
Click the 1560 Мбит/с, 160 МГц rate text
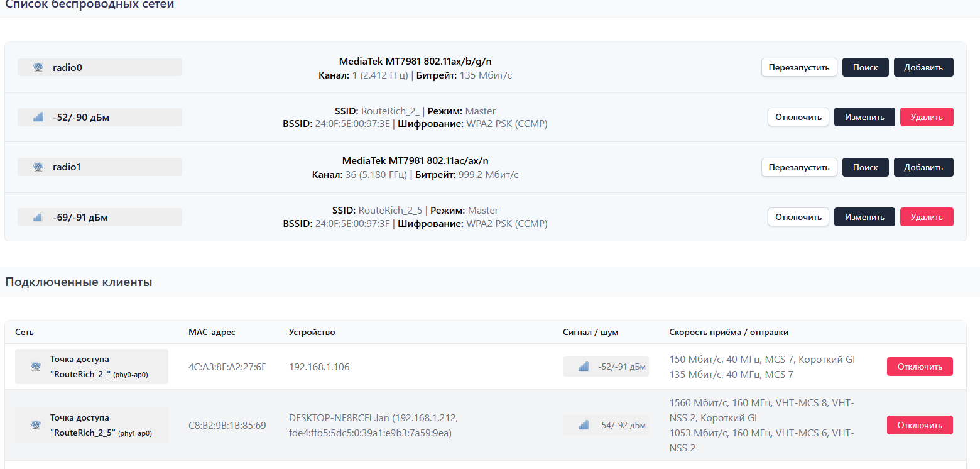point(761,410)
